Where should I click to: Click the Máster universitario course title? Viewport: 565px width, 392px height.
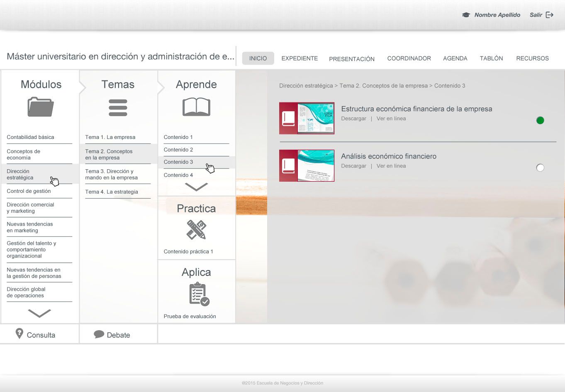coord(120,56)
